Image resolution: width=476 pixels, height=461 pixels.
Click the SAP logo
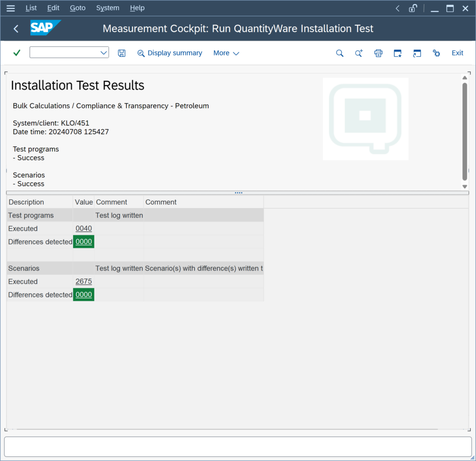pyautogui.click(x=45, y=27)
